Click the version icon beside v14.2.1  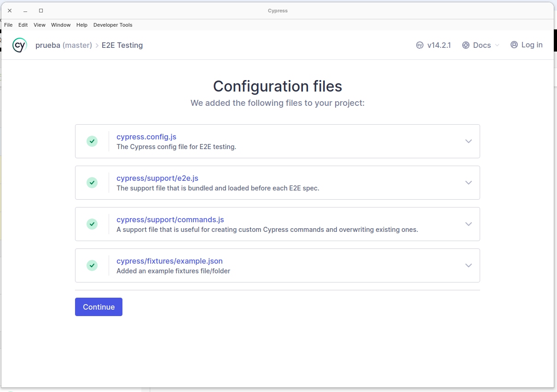click(x=420, y=45)
